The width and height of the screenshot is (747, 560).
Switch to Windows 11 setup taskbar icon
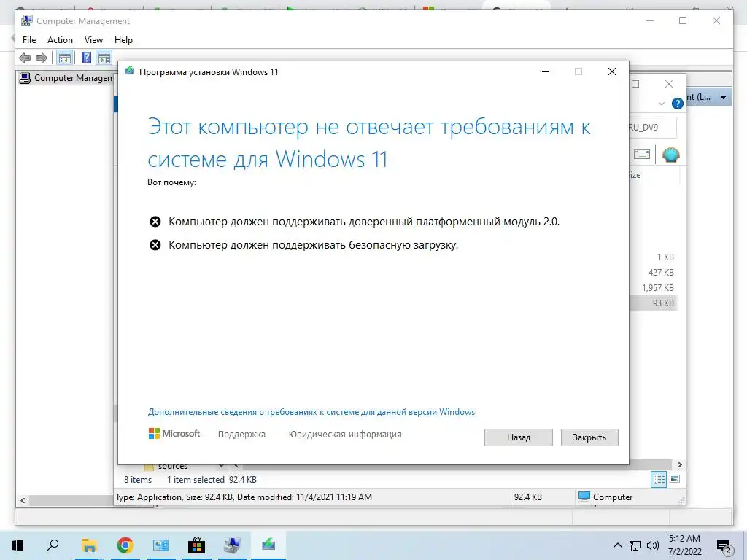[268, 545]
